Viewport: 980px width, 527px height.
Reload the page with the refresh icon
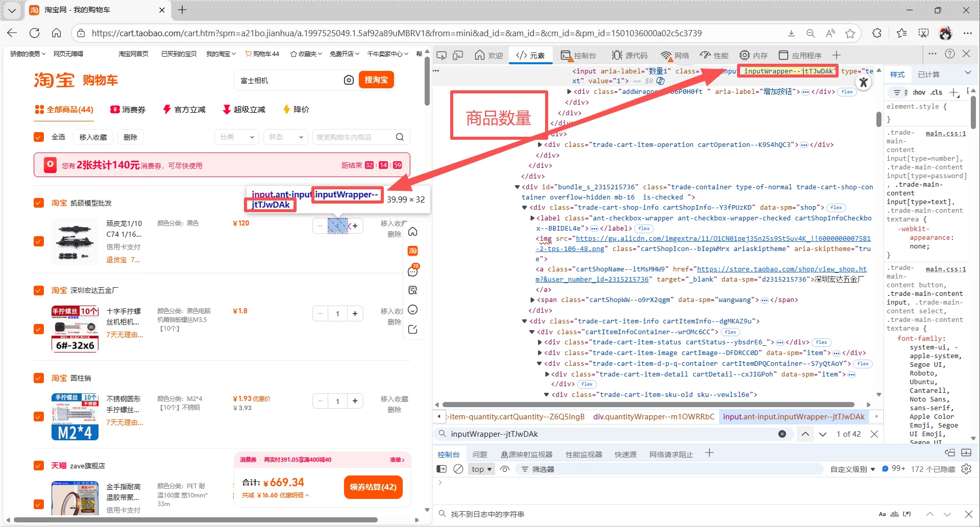pos(35,33)
